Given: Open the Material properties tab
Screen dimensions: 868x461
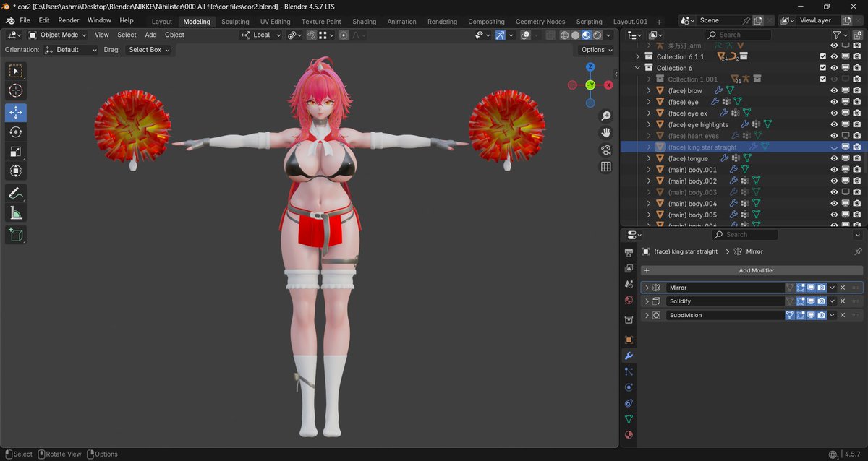Looking at the screenshot, I should (x=629, y=435).
